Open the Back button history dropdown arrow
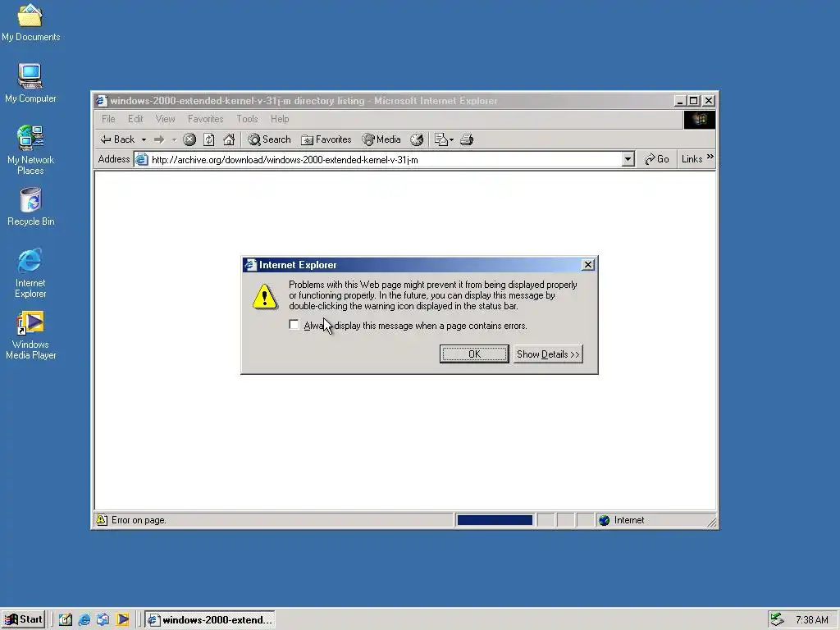 (x=144, y=139)
